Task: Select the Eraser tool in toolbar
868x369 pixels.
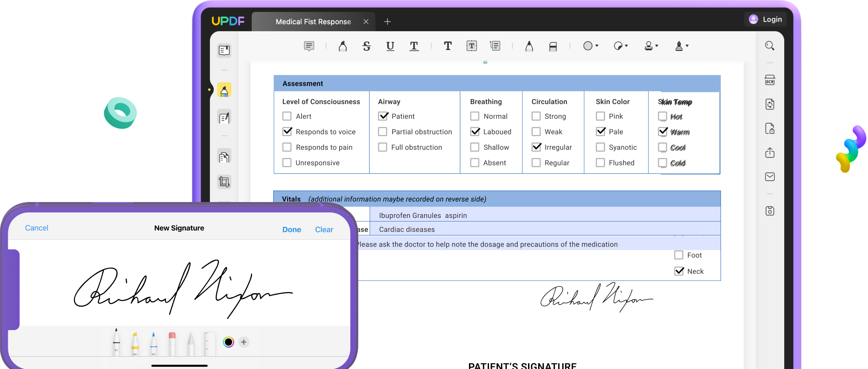Action: (553, 46)
